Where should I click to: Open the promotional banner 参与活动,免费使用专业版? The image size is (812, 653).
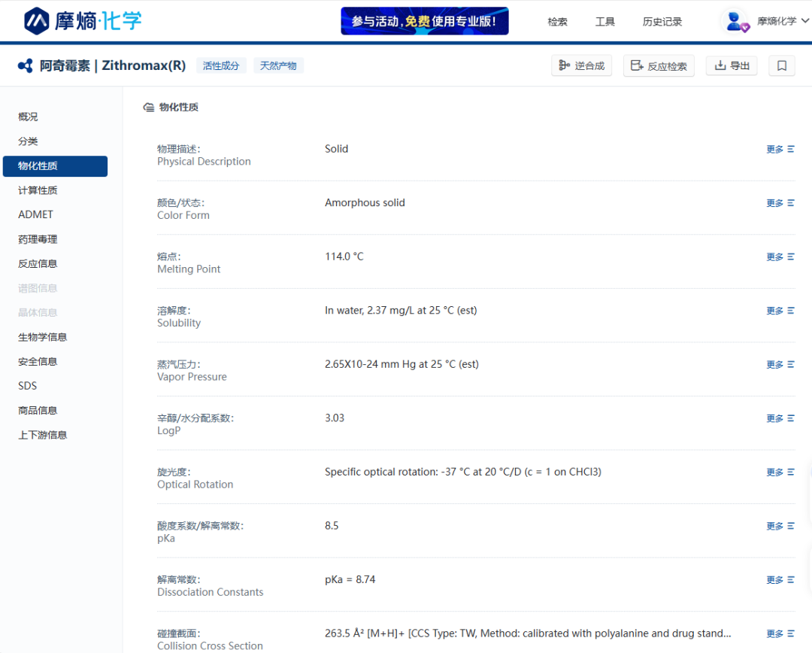(425, 21)
